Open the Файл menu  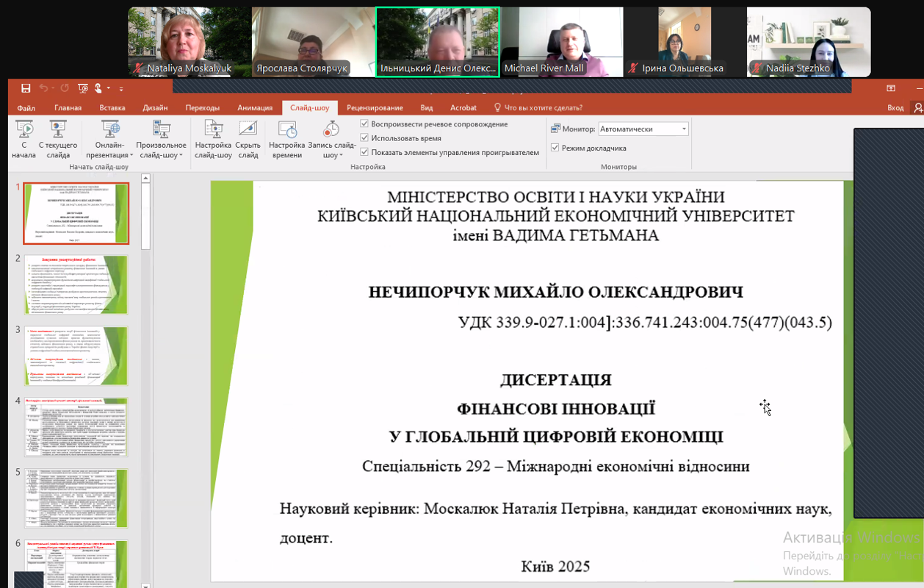(x=26, y=108)
